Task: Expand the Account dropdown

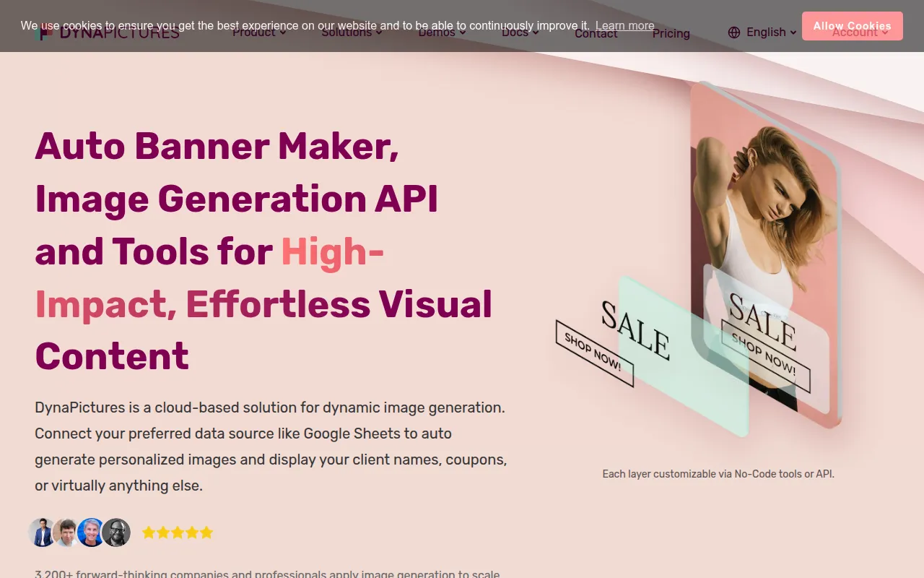Action: [860, 32]
